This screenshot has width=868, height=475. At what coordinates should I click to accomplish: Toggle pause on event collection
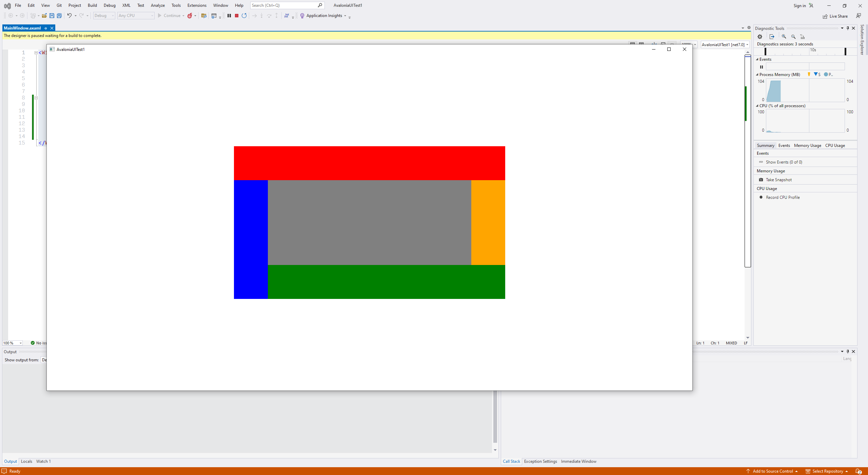(761, 67)
